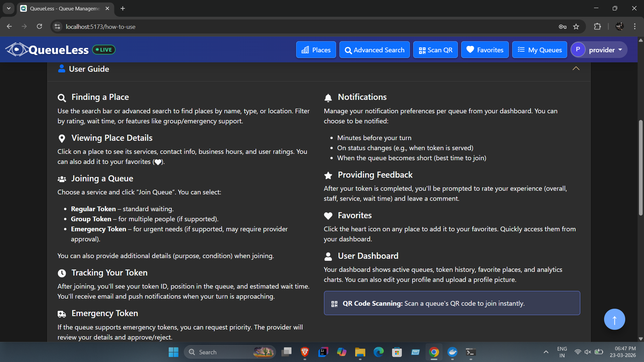644x362 pixels.
Task: Click the User Dashboard person icon
Action: [328, 256]
